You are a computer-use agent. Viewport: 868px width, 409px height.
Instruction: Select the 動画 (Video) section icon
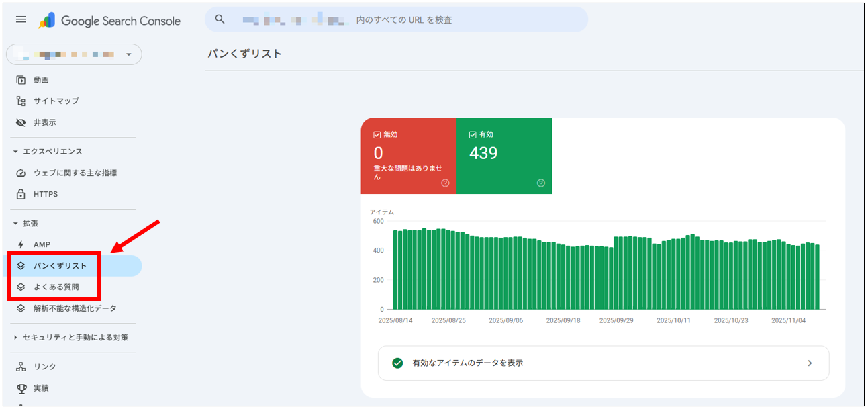coord(22,79)
